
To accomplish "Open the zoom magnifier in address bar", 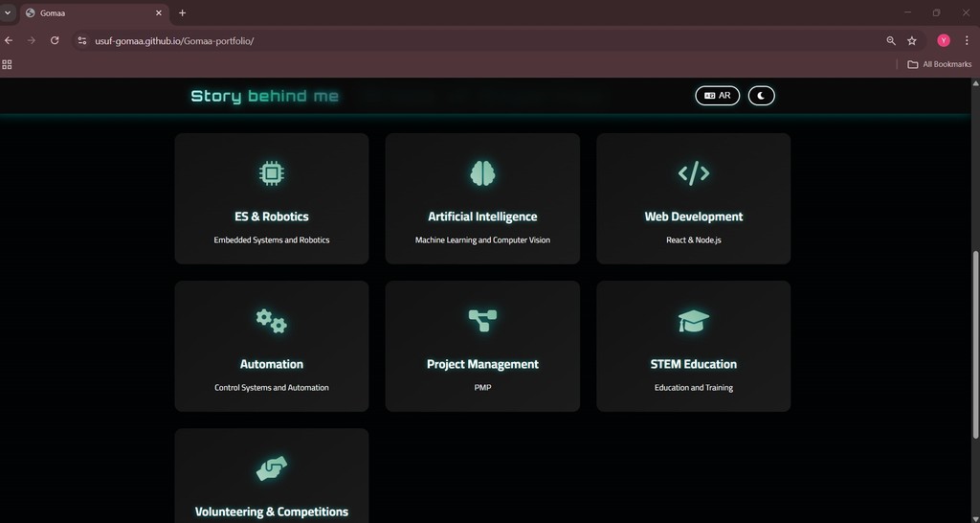I will click(x=891, y=40).
